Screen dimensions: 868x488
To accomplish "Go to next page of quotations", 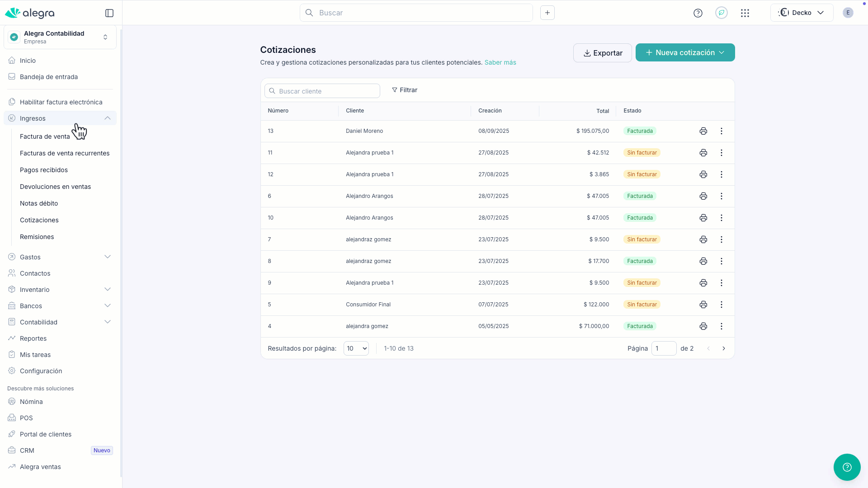I will pyautogui.click(x=723, y=348).
